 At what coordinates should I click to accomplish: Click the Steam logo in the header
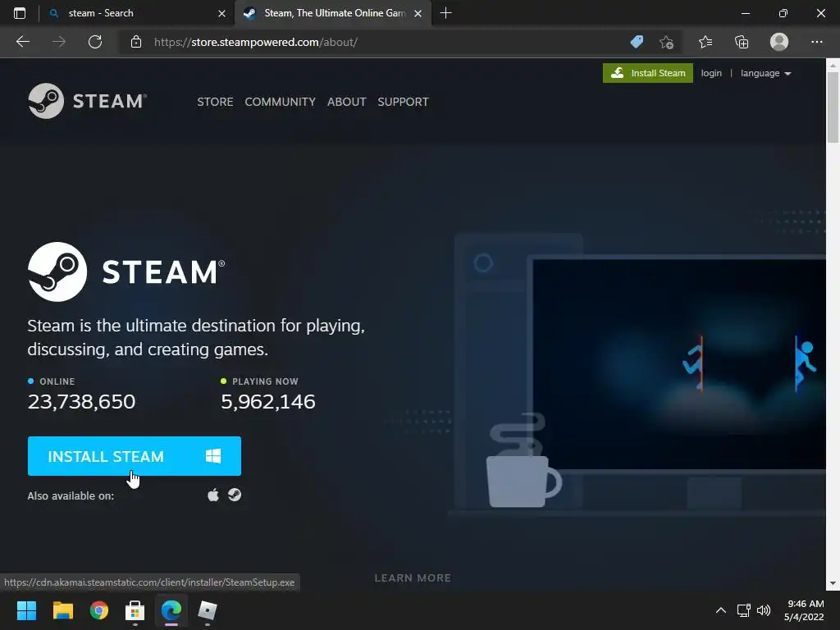(87, 101)
